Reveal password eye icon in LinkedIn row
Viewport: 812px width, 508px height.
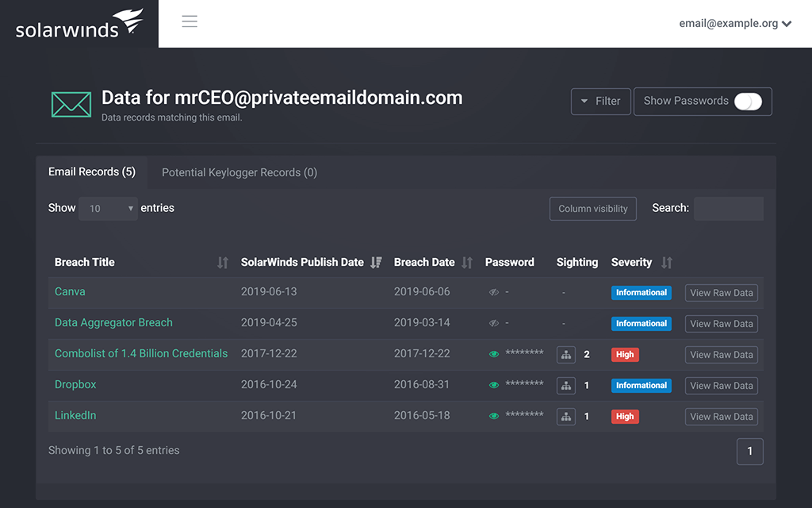tap(494, 416)
